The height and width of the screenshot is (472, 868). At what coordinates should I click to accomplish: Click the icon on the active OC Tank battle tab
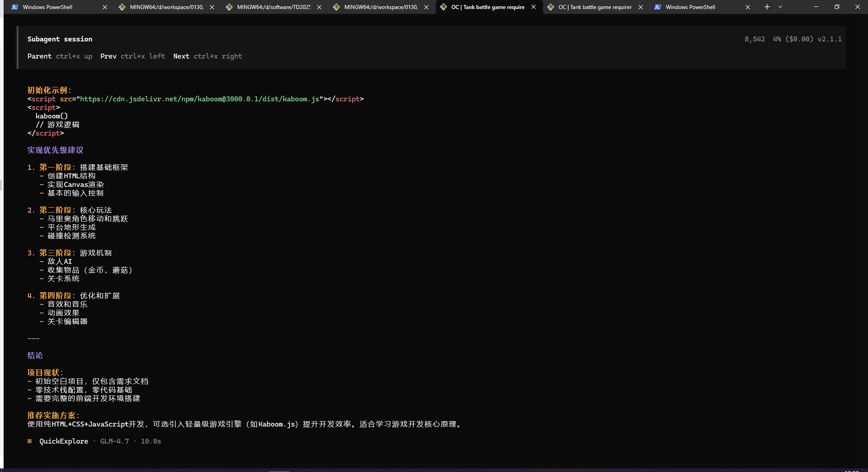(443, 7)
